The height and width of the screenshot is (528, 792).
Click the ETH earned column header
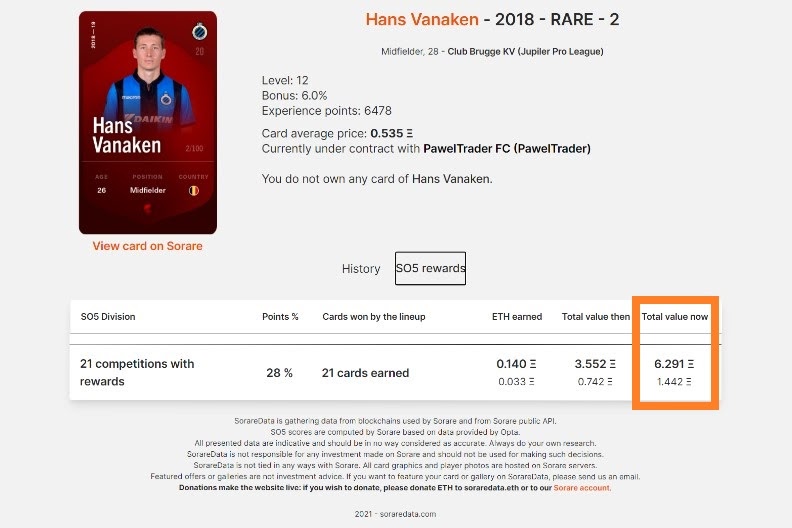click(x=517, y=317)
